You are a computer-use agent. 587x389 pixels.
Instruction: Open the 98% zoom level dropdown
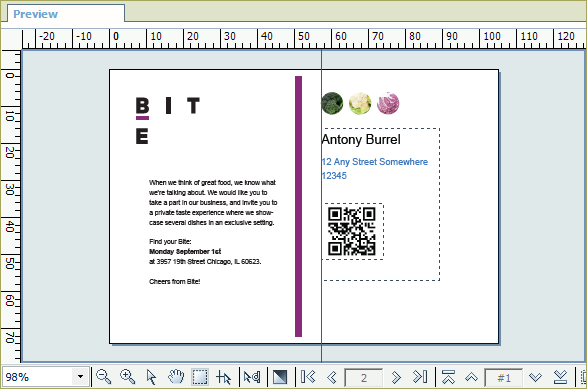80,377
